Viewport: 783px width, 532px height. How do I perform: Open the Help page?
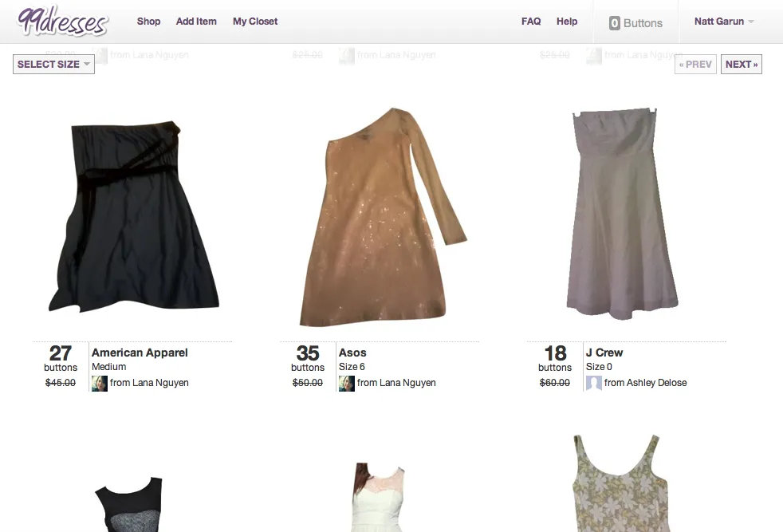(x=567, y=22)
